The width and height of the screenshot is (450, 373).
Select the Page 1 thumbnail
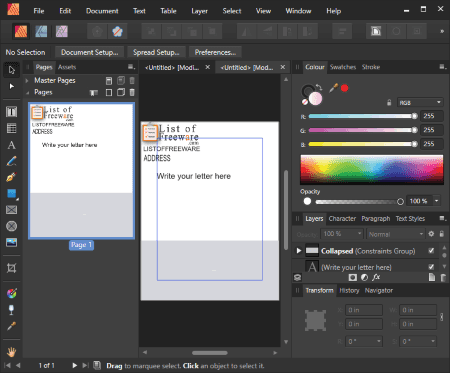click(x=82, y=170)
